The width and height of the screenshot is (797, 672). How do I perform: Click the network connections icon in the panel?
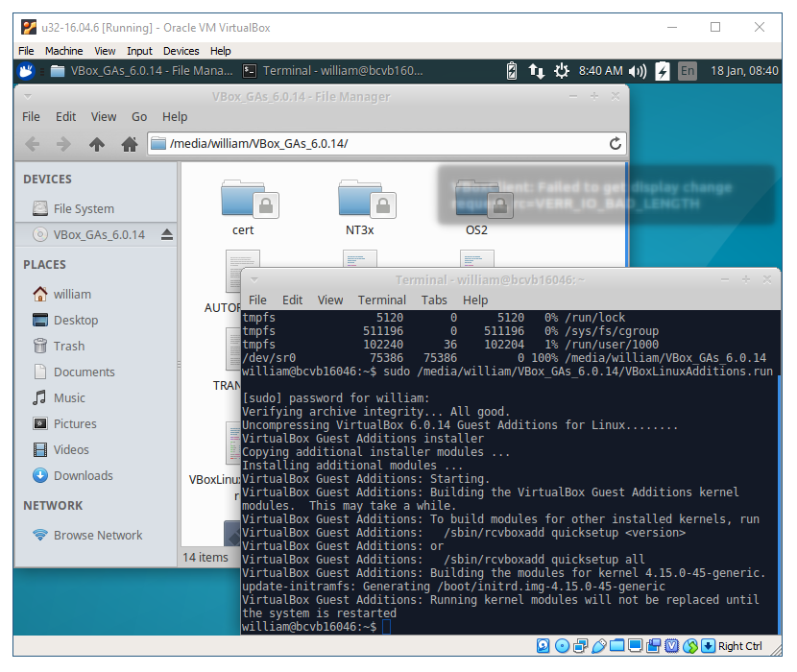(x=537, y=71)
